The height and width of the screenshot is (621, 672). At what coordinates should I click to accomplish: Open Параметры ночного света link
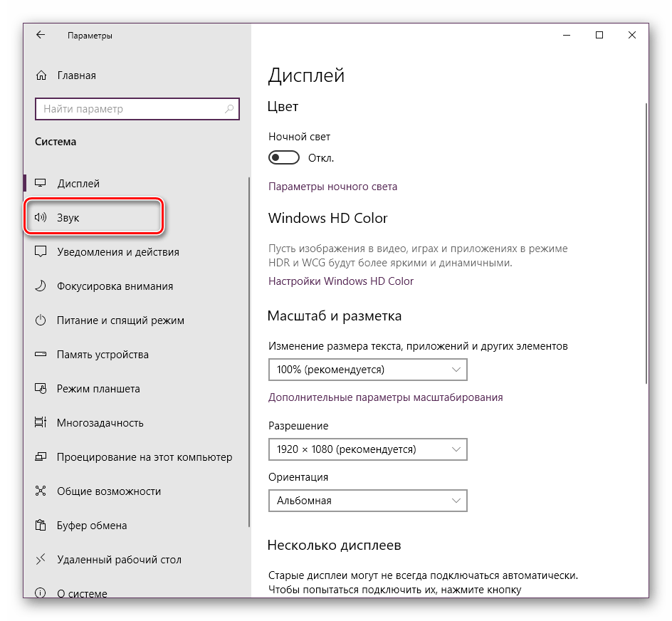[x=332, y=187]
